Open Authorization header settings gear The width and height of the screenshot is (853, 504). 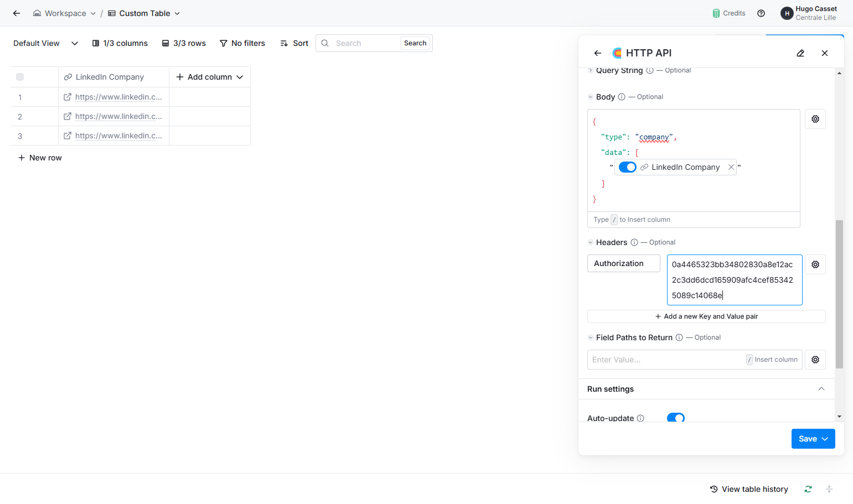click(x=815, y=264)
